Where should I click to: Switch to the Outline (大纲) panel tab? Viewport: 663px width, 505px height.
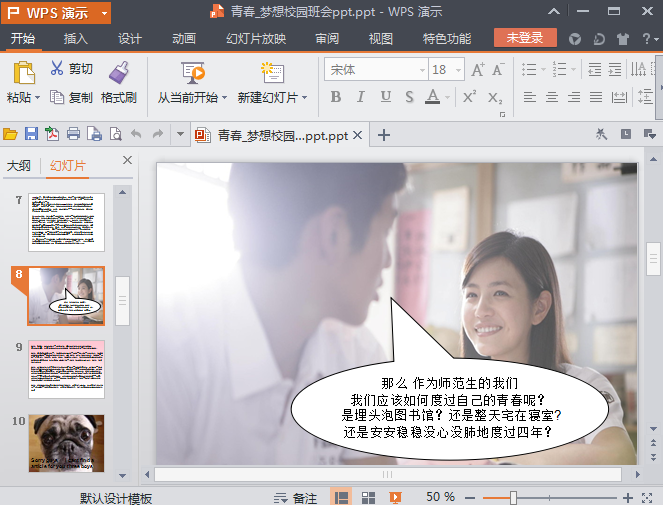coord(19,166)
